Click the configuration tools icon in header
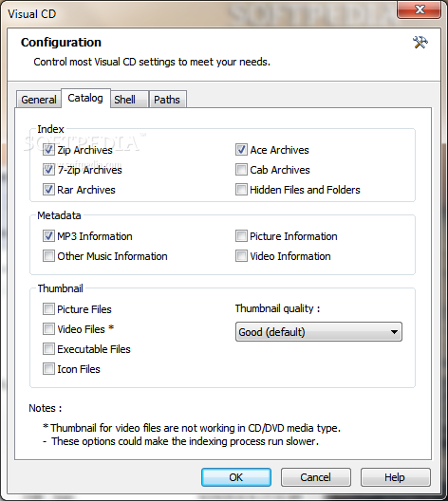Viewport: 448px width, 501px height. tap(420, 42)
